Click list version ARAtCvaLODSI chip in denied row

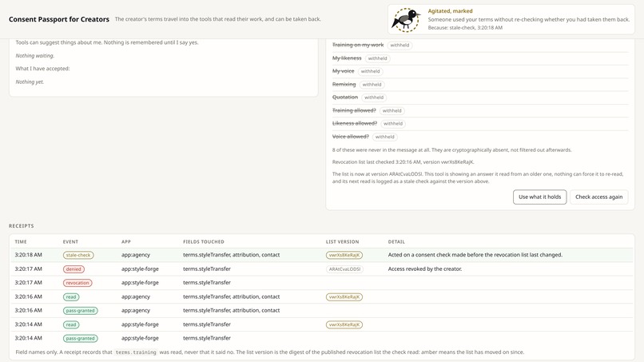(x=344, y=269)
